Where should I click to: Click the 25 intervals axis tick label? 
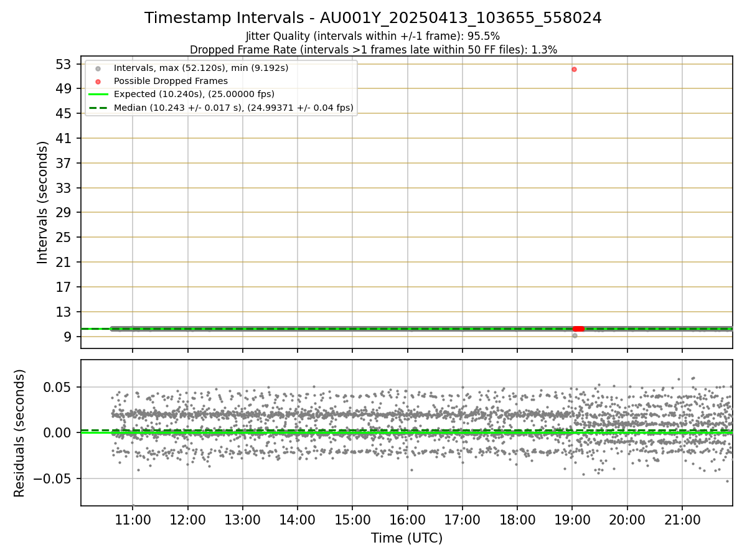65,238
